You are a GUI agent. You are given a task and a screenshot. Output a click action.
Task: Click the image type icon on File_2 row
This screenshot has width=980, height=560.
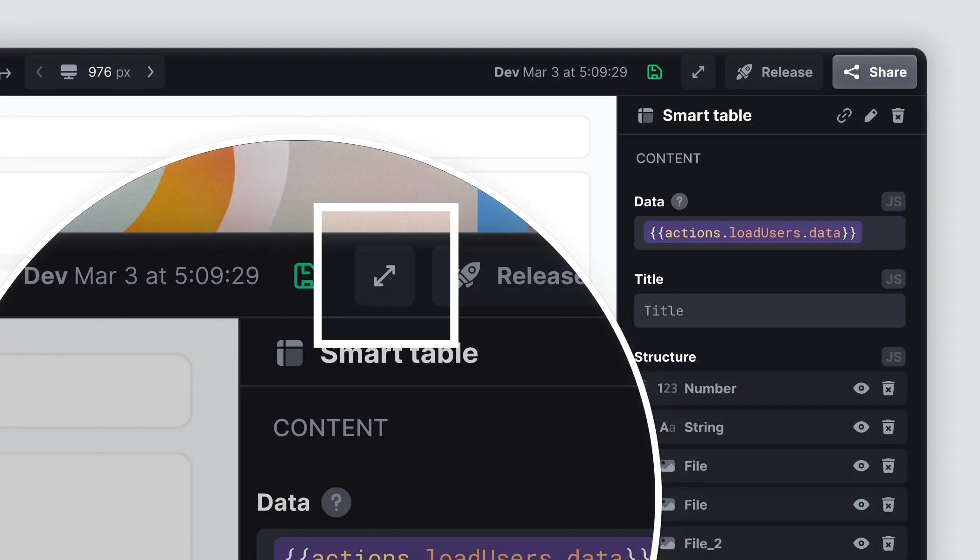[x=668, y=543]
